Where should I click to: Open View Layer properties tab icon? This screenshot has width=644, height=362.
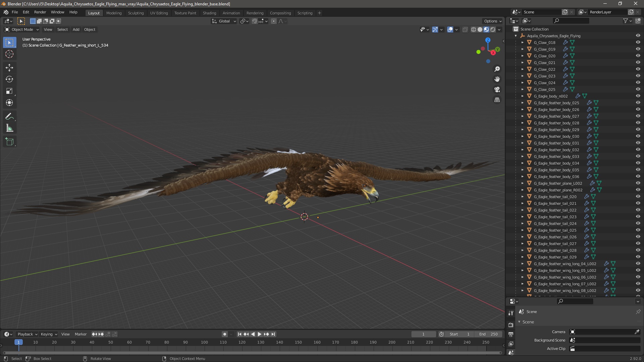[x=511, y=344]
